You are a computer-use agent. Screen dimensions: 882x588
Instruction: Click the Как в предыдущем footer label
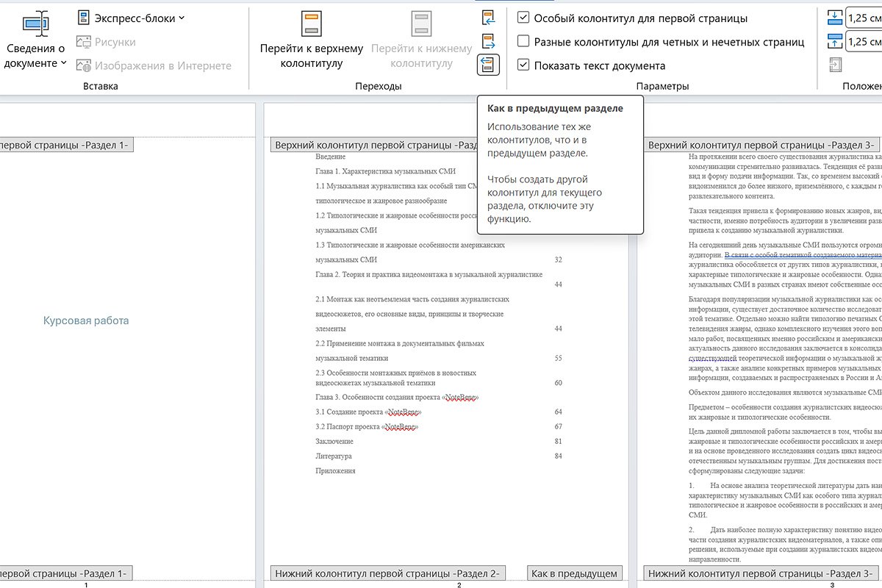[x=574, y=573]
